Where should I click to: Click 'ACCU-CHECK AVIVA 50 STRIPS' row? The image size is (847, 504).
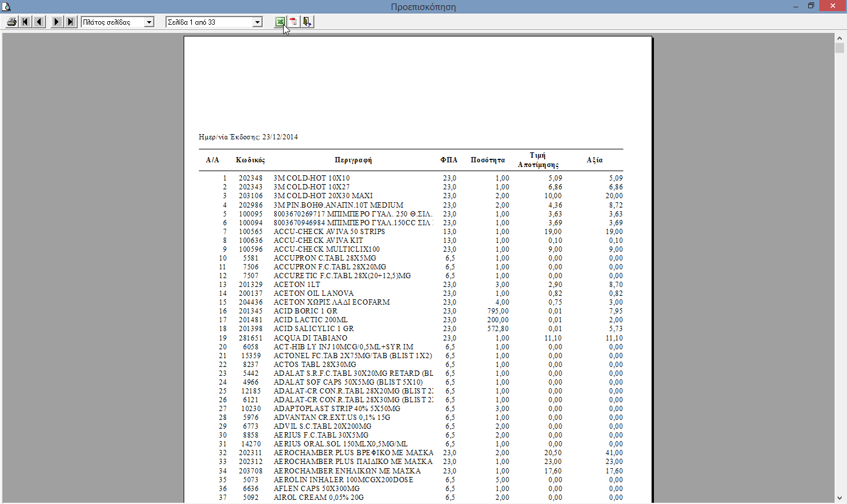pos(411,232)
